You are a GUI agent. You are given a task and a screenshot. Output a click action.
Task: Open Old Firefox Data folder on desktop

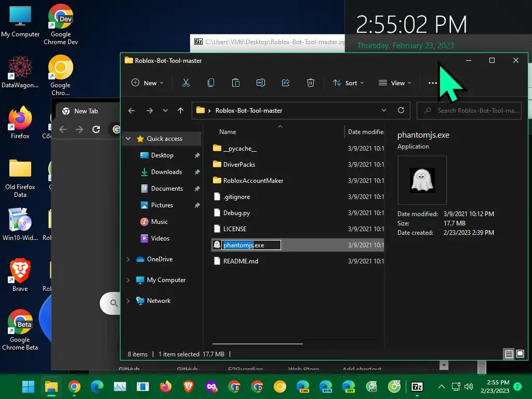tap(20, 178)
